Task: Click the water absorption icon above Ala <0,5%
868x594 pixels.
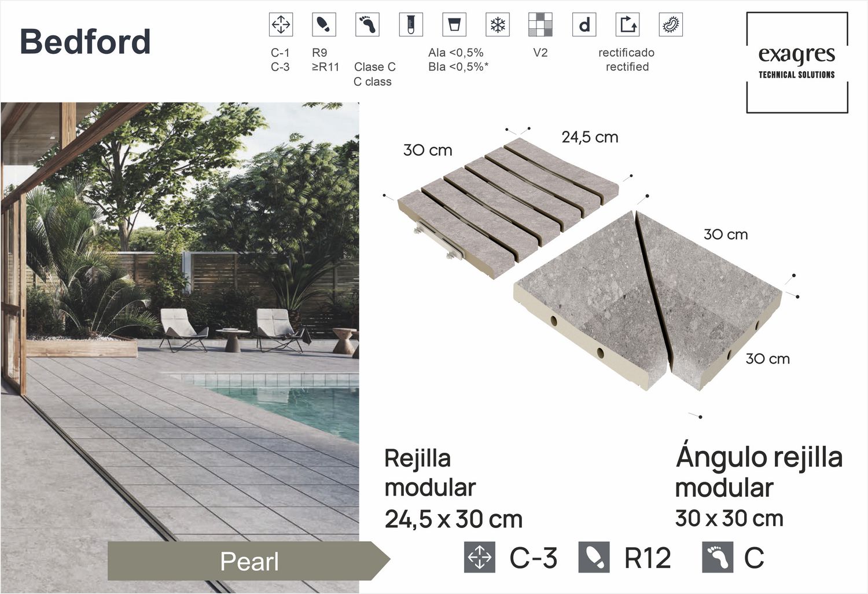Action: (x=454, y=24)
